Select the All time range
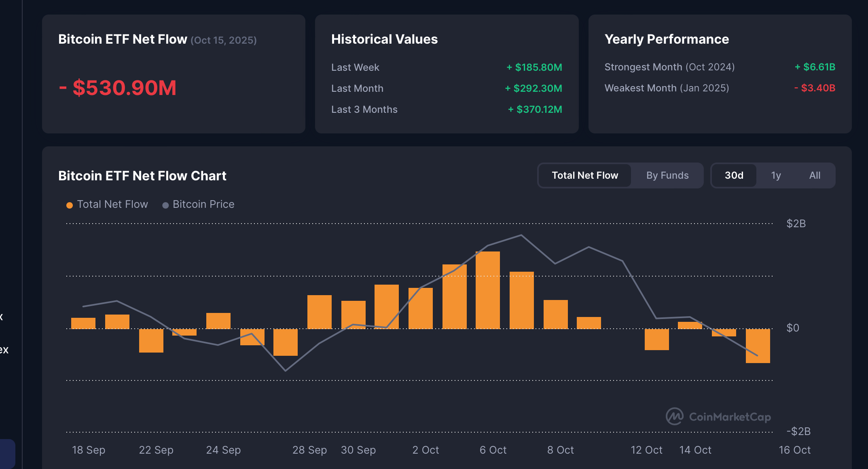This screenshot has height=469, width=868. pyautogui.click(x=815, y=175)
